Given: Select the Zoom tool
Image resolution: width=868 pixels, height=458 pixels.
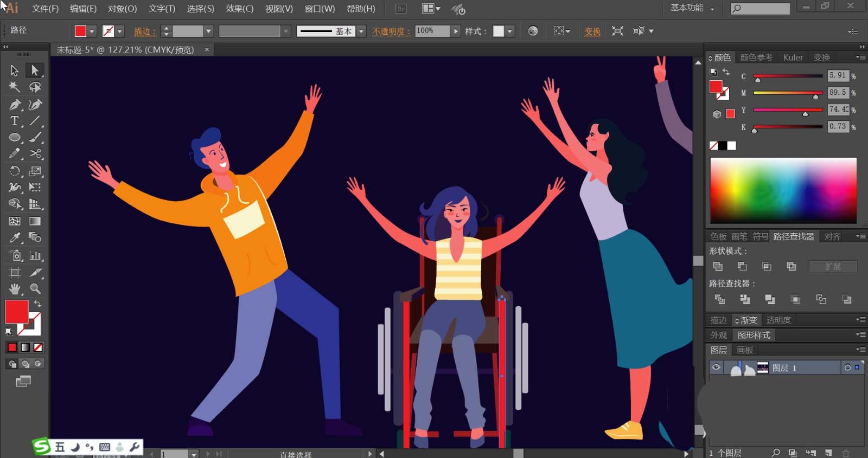Looking at the screenshot, I should [x=35, y=289].
